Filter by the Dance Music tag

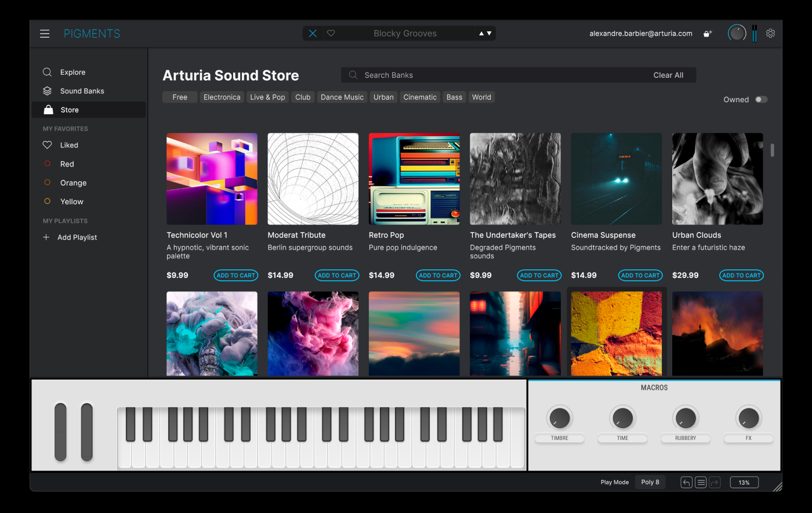342,97
